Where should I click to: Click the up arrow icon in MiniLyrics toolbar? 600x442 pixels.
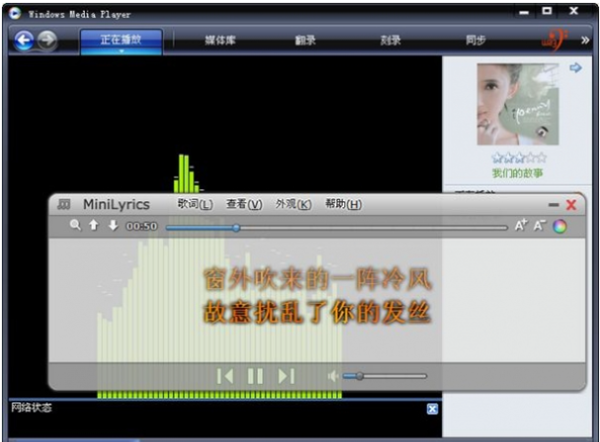tap(94, 226)
